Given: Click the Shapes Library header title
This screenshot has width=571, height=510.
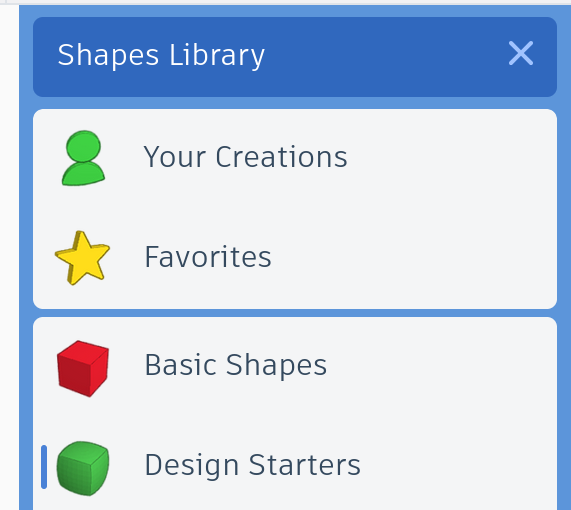Looking at the screenshot, I should [x=161, y=55].
